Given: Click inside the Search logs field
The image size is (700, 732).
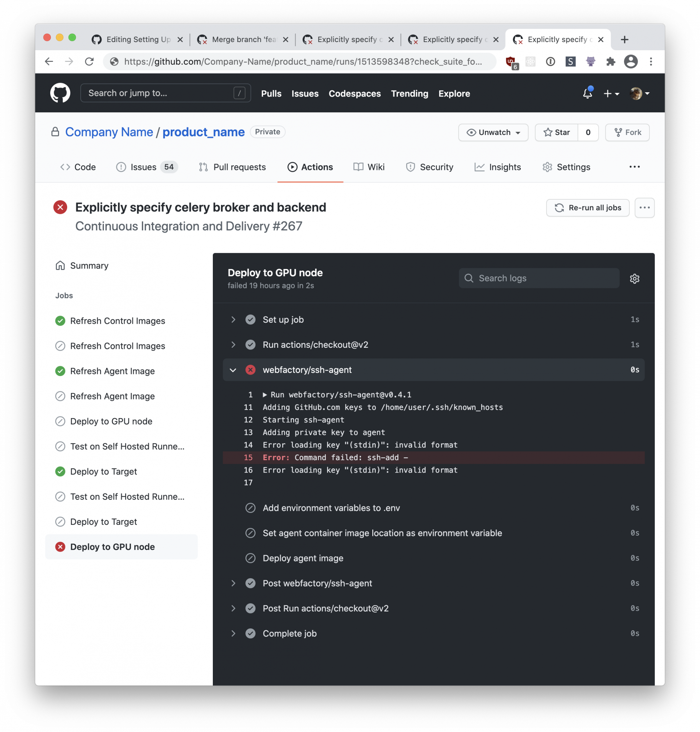Looking at the screenshot, I should coord(530,278).
